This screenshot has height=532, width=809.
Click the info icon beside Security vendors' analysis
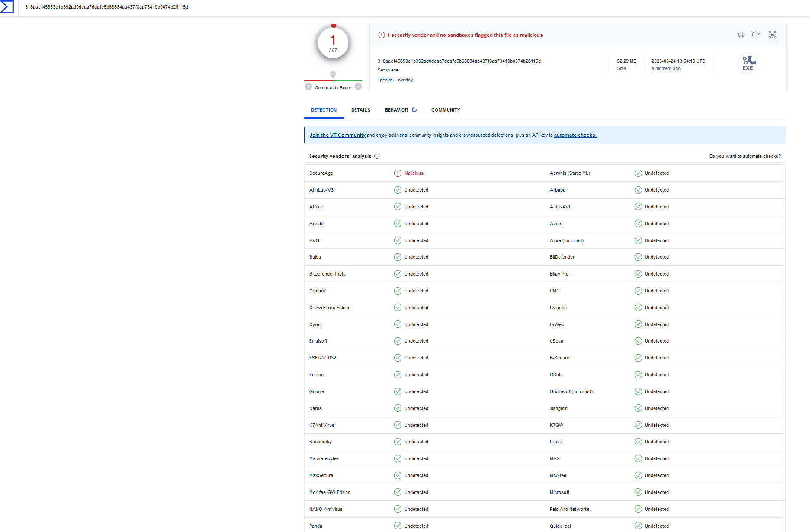pyautogui.click(x=377, y=157)
